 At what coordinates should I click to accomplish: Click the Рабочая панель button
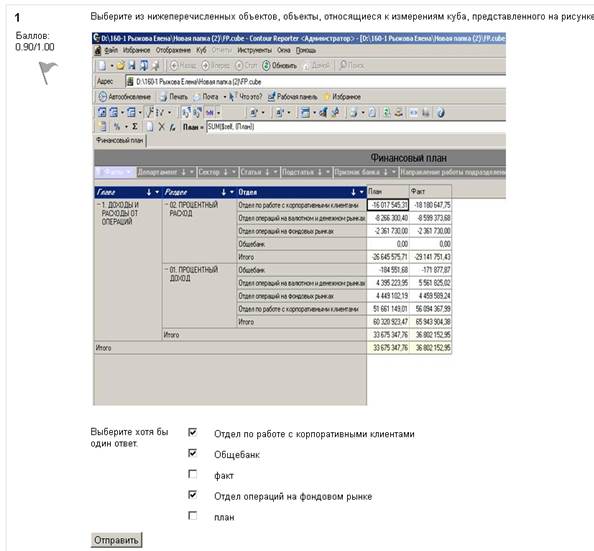point(292,97)
